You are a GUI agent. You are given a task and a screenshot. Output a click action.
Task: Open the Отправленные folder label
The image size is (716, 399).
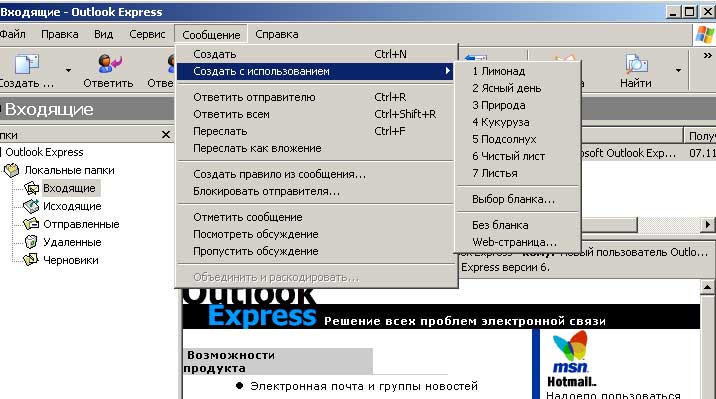tap(81, 224)
